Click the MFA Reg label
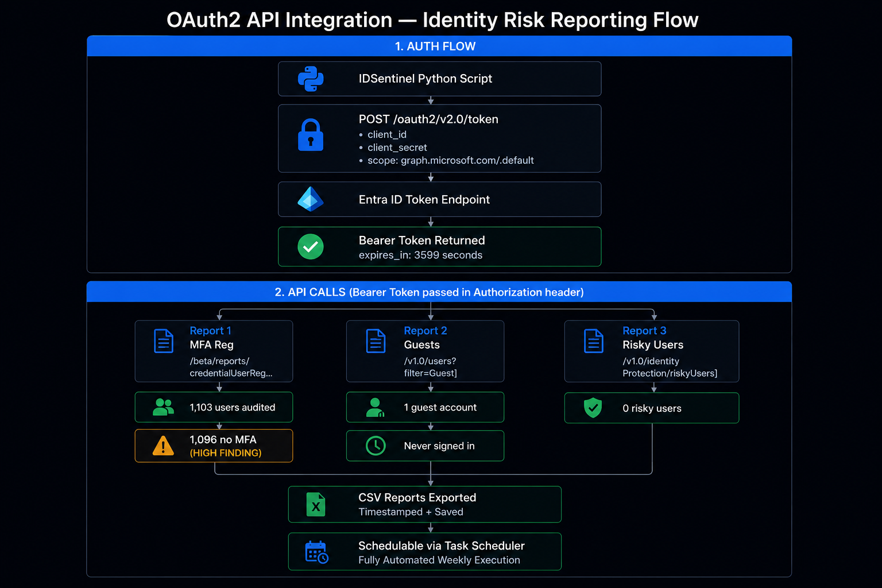This screenshot has width=882, height=588. 212,345
